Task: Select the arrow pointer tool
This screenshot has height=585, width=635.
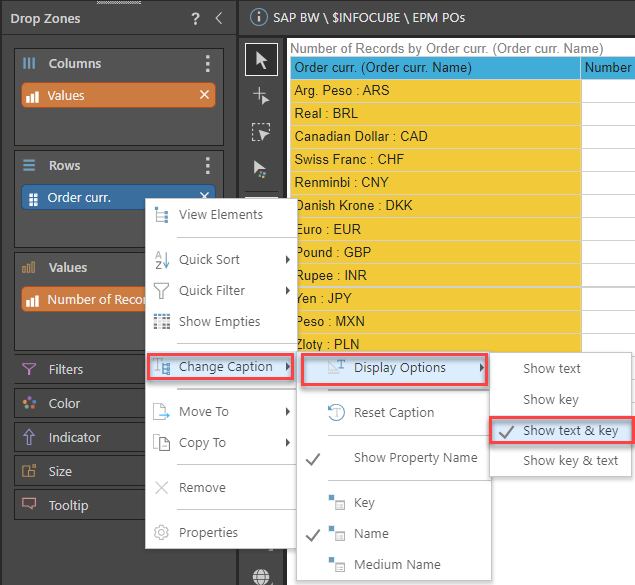Action: point(261,60)
